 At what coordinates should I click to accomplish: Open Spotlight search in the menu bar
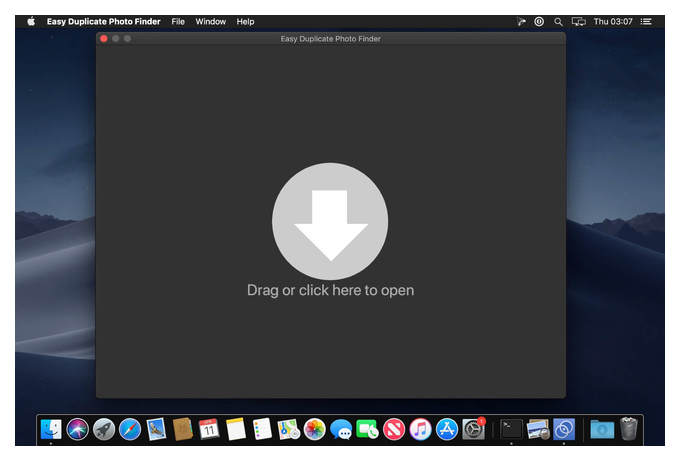[558, 22]
